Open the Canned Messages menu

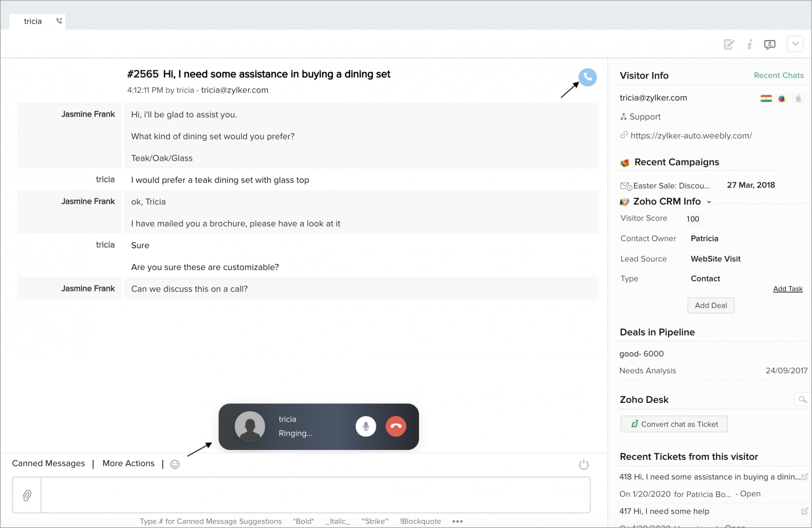pos(48,463)
